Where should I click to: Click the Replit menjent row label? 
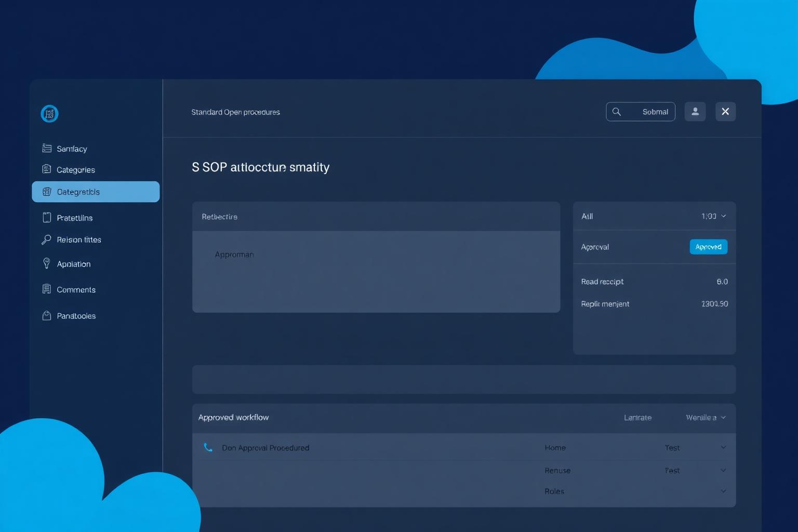click(605, 304)
